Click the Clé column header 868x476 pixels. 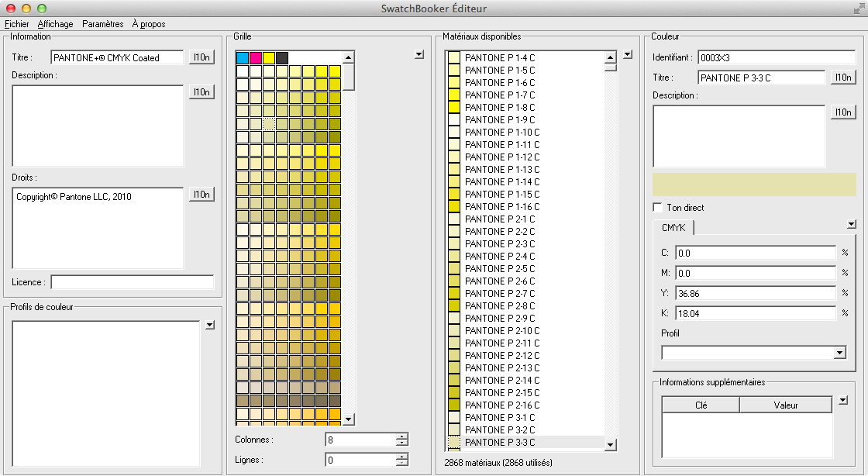pyautogui.click(x=701, y=405)
